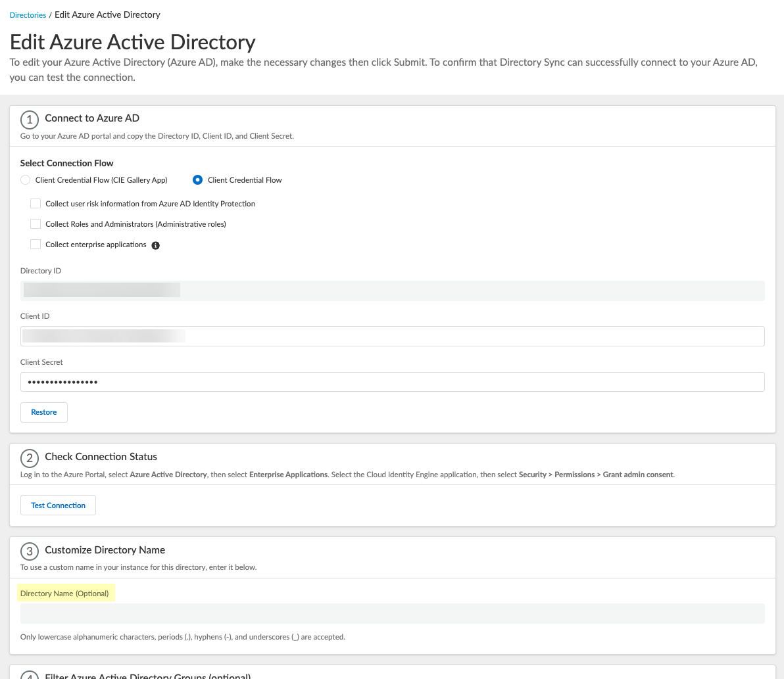This screenshot has height=679, width=784.
Task: Click the step 1 circle for Connect to Azure AD
Action: click(29, 120)
